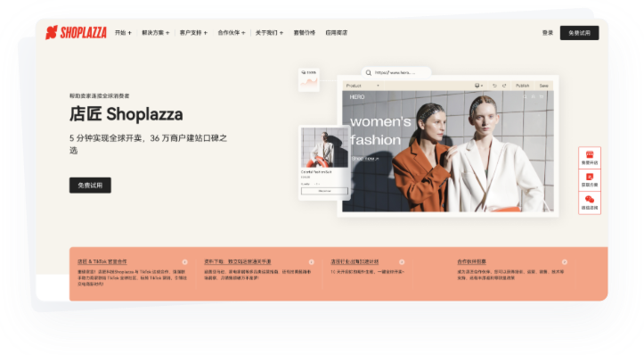Viewport: 644px width, 355px height.
Task: Click the red document icon in side widget
Action: 590,177
